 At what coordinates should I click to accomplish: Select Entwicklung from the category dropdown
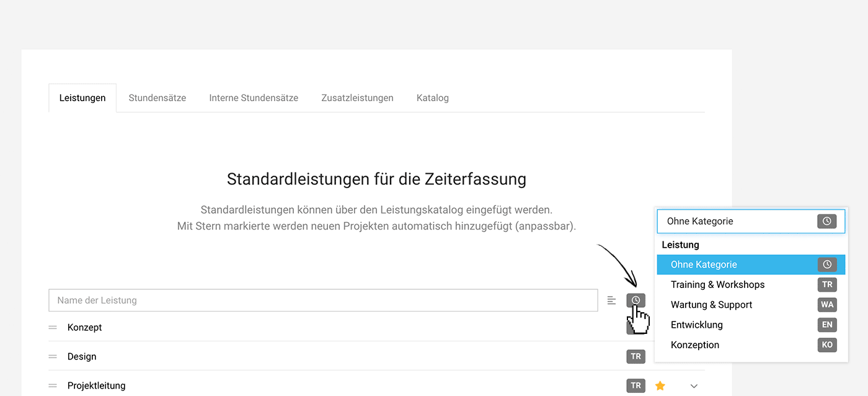(696, 325)
